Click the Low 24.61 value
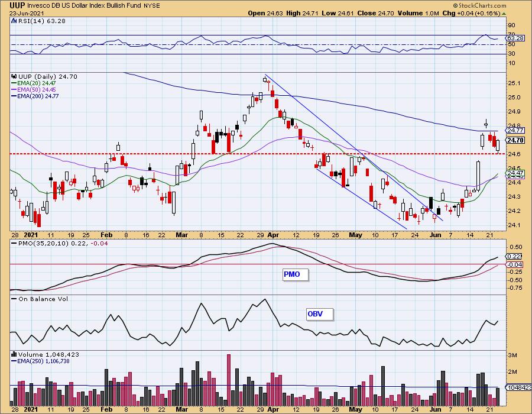 (x=338, y=13)
